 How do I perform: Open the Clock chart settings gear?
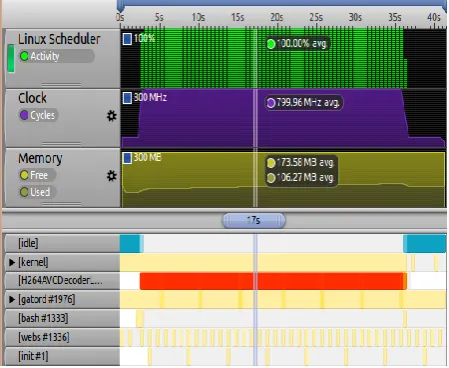(112, 116)
